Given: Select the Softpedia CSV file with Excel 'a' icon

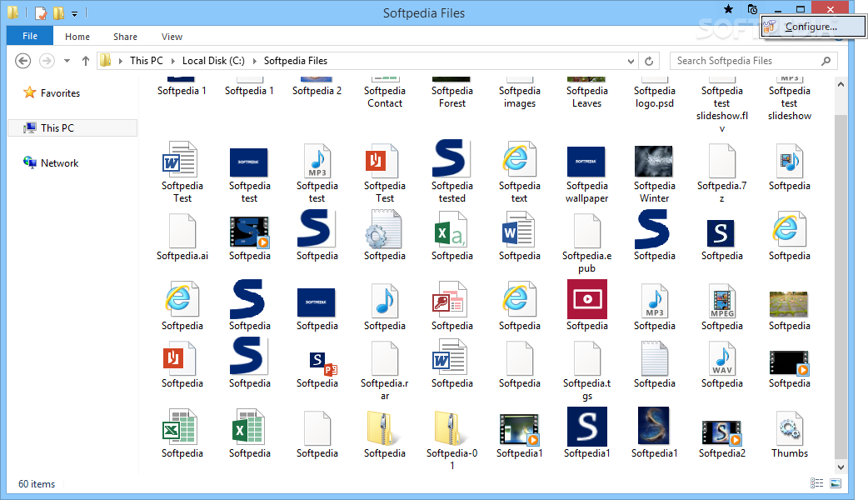Looking at the screenshot, I should click(452, 237).
